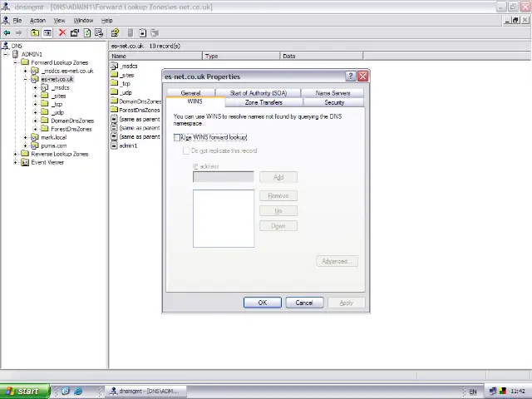
Task: Expand the puma.com zone
Action: pos(25,146)
